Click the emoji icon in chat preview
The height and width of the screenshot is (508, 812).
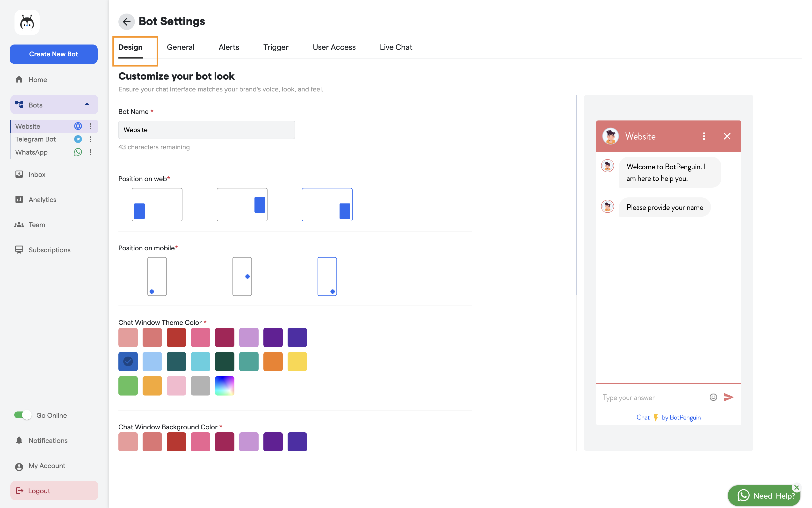pos(713,397)
